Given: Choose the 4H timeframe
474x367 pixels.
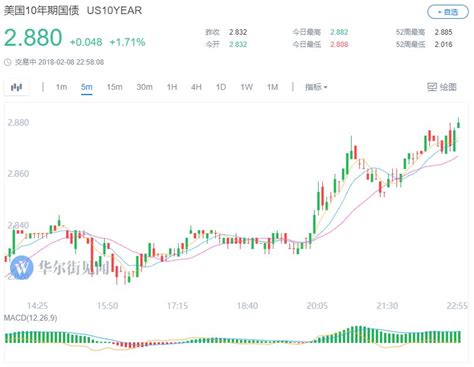Looking at the screenshot, I should (x=196, y=87).
